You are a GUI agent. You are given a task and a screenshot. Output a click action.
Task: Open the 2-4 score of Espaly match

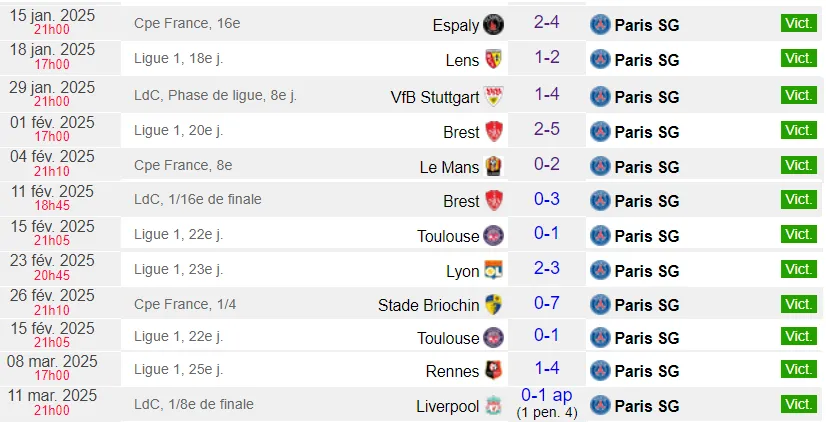pyautogui.click(x=546, y=22)
